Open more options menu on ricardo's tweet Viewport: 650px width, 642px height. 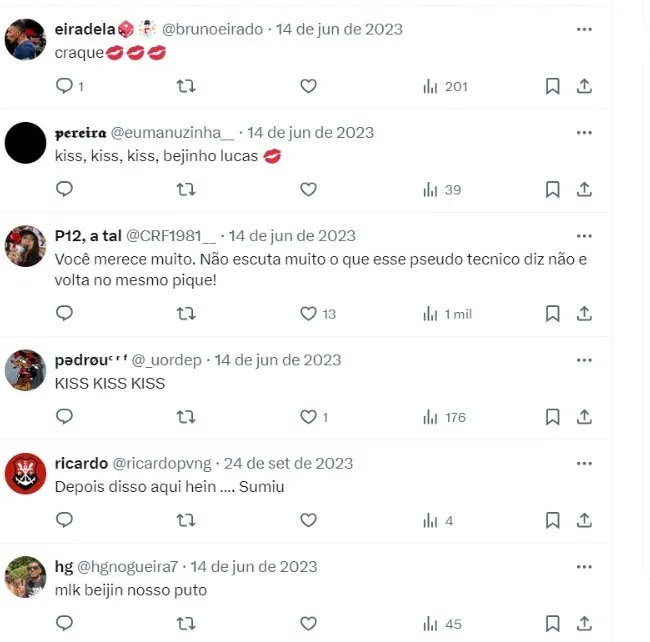click(584, 463)
